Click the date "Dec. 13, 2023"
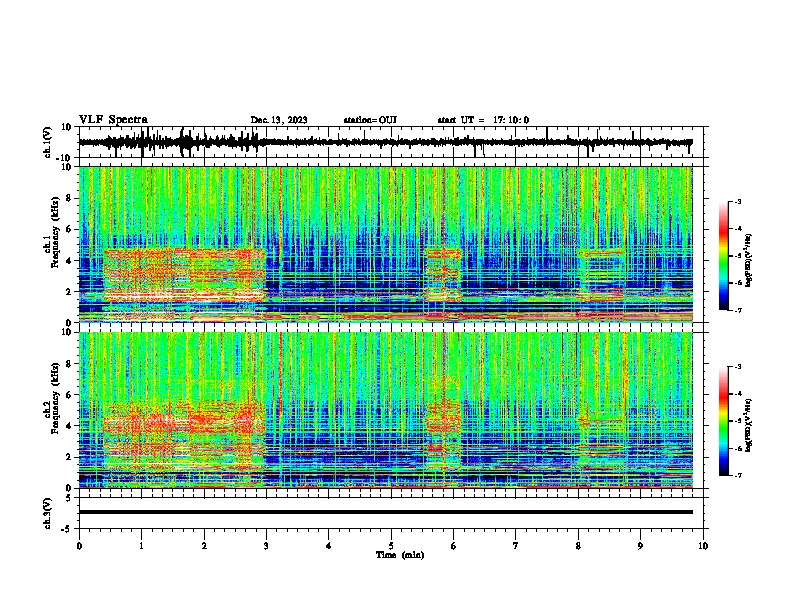The image size is (792, 612). coord(279,120)
